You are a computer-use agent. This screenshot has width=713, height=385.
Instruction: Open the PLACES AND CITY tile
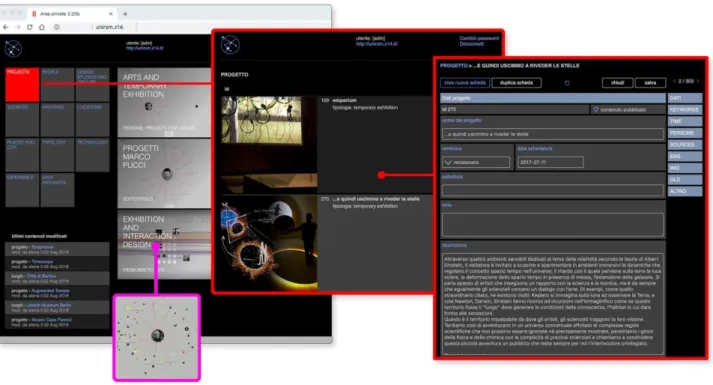[22, 155]
